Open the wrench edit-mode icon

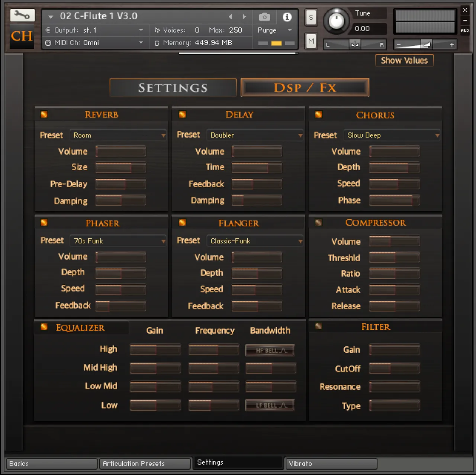click(22, 15)
